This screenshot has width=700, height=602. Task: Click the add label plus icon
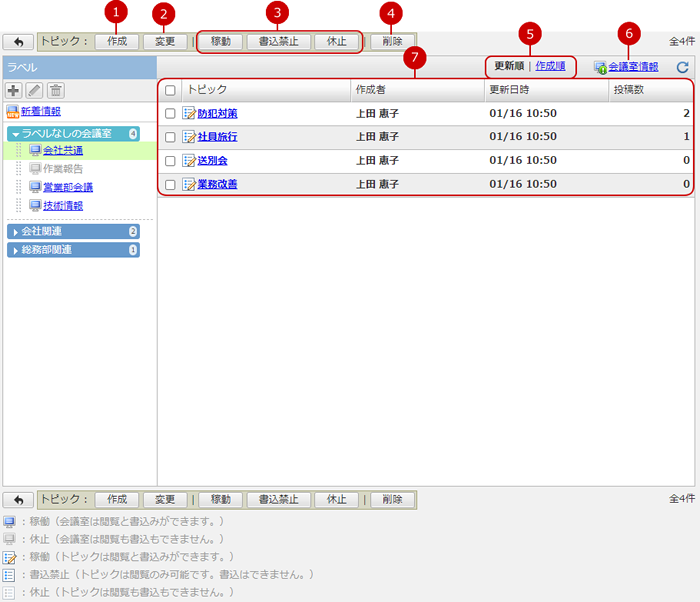click(14, 90)
